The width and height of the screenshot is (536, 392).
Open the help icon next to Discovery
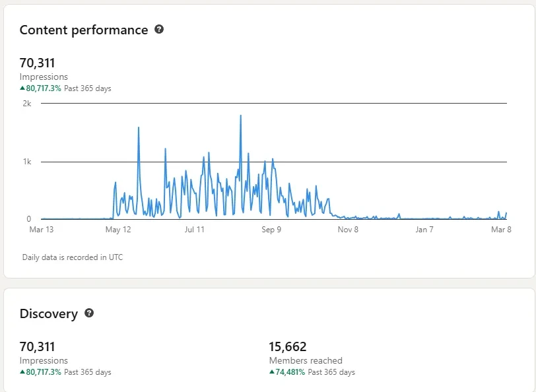click(x=89, y=313)
